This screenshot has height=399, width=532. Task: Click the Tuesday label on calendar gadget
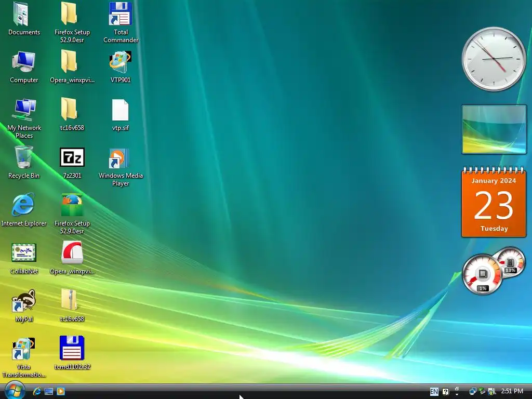coord(494,229)
